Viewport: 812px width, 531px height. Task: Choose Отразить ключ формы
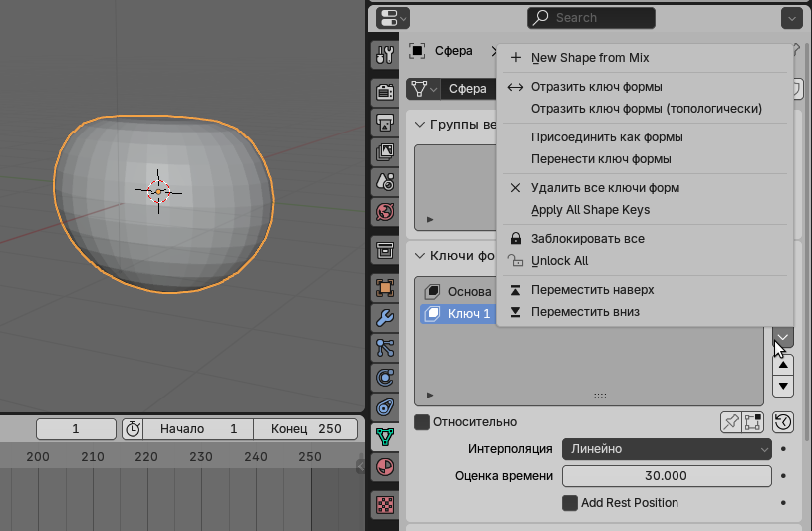click(646, 87)
